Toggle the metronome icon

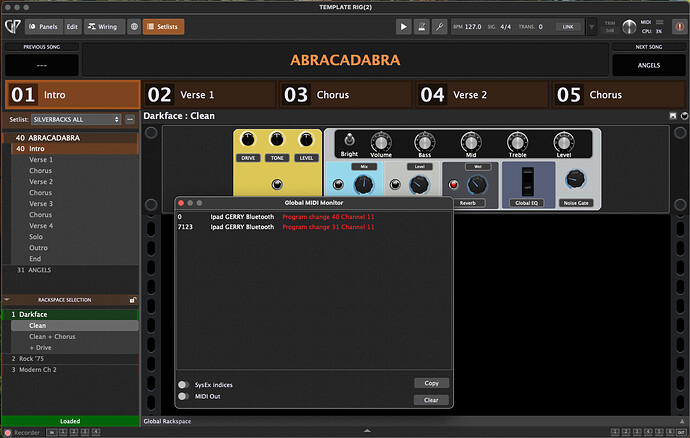[x=422, y=26]
